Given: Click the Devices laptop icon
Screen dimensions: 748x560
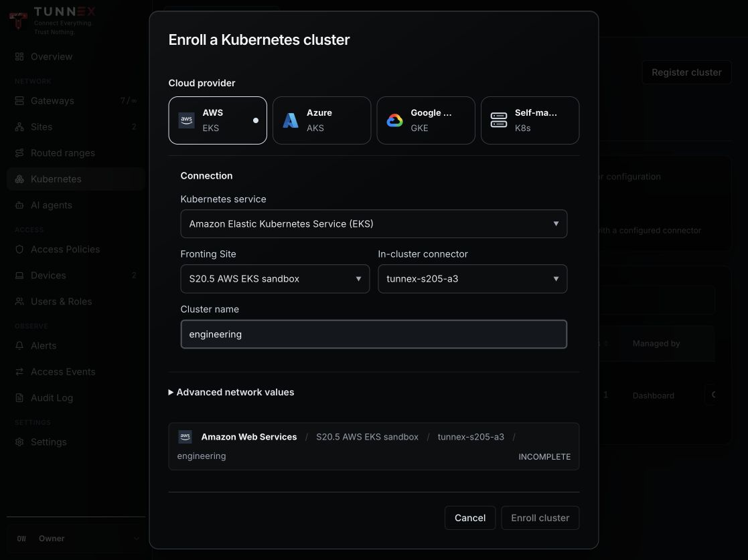Looking at the screenshot, I should 19,276.
